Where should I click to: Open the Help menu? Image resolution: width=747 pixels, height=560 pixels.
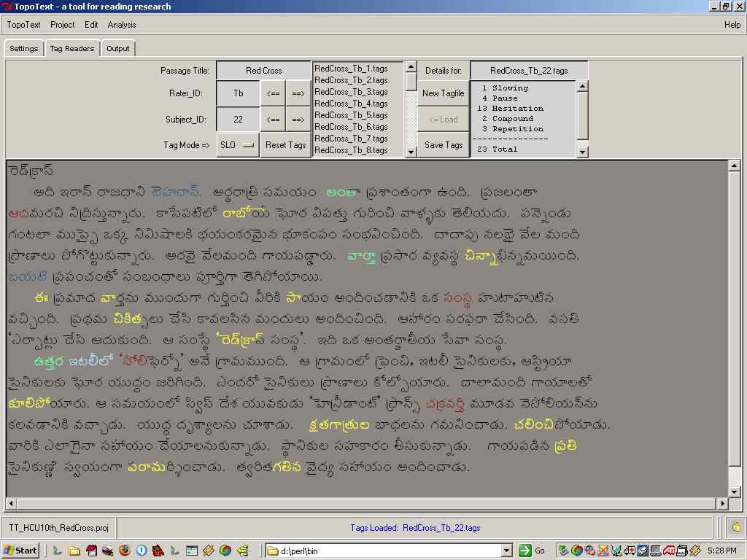[x=732, y=25]
